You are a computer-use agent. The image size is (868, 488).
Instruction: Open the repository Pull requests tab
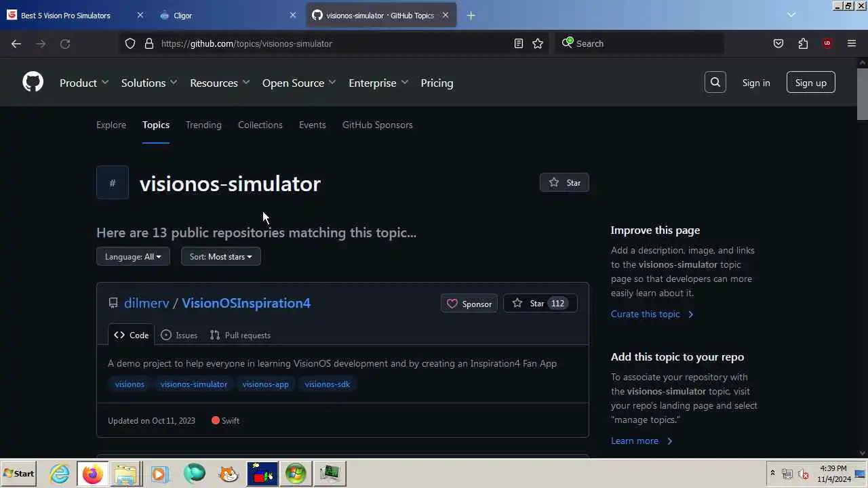(x=240, y=335)
